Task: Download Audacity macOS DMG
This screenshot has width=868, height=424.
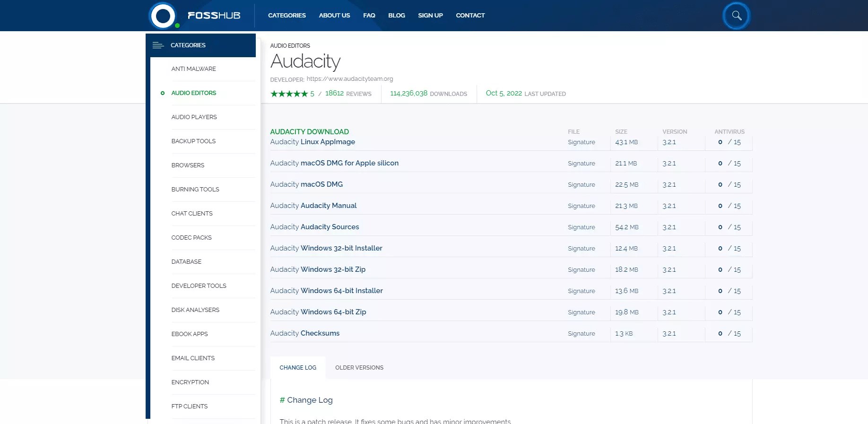Action: coord(306,184)
